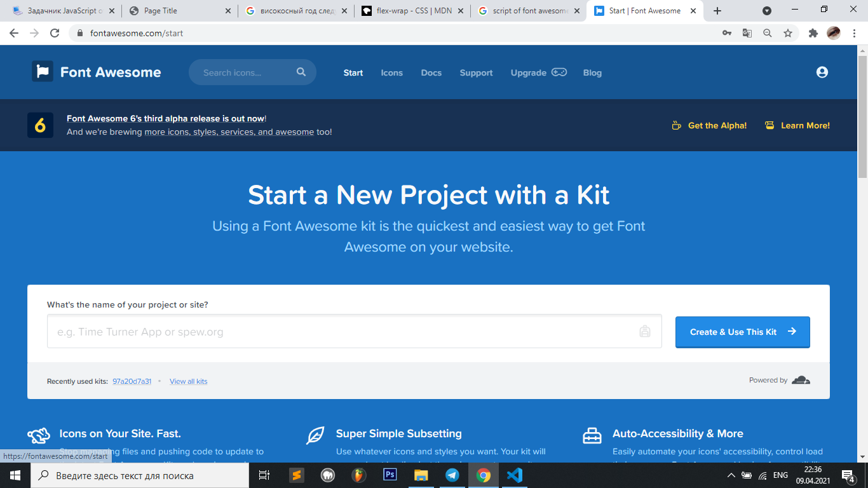Click the translate page icon in address bar
Screen dimensions: 868x488
click(x=747, y=33)
